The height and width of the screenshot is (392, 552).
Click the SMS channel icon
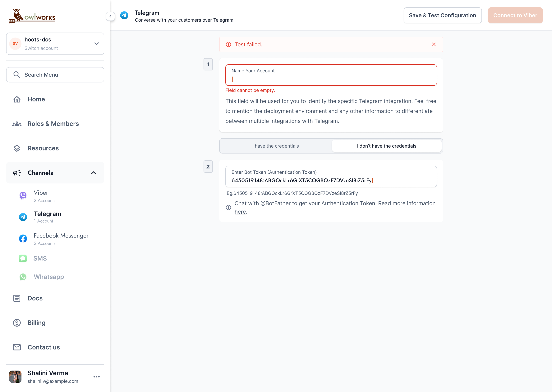click(23, 259)
